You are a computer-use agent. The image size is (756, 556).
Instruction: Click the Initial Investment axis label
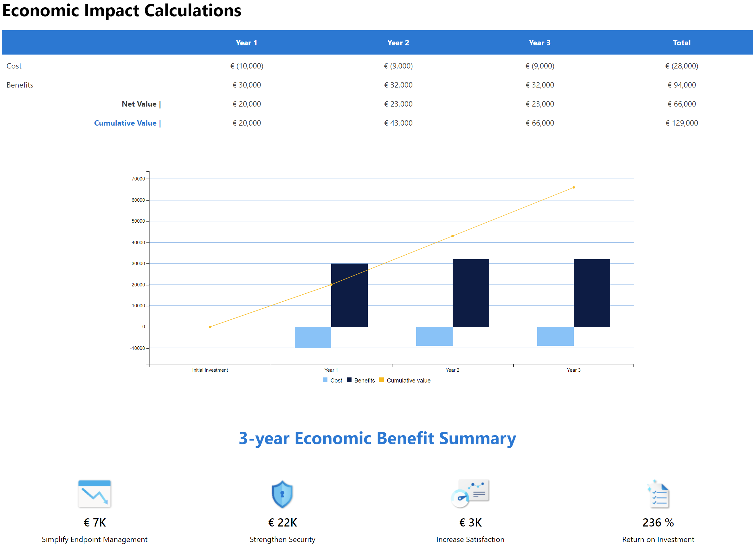[210, 370]
